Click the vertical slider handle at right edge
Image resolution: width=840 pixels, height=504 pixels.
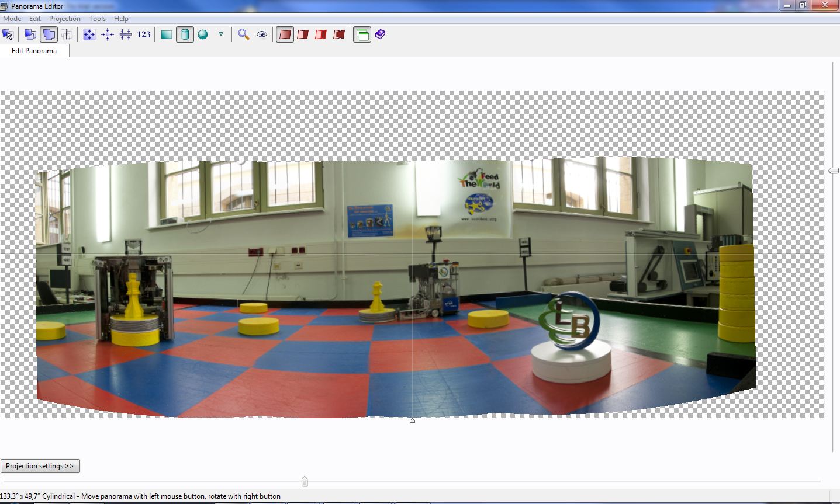point(834,171)
